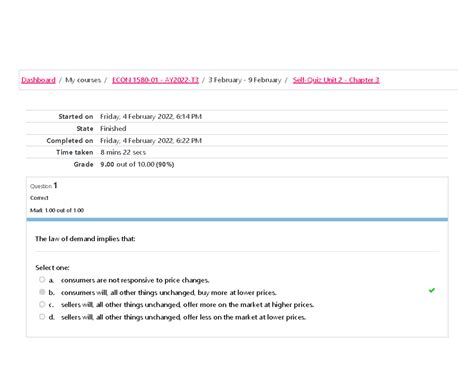Click the '8 mins 22 secs' time taken value

[x=123, y=152]
